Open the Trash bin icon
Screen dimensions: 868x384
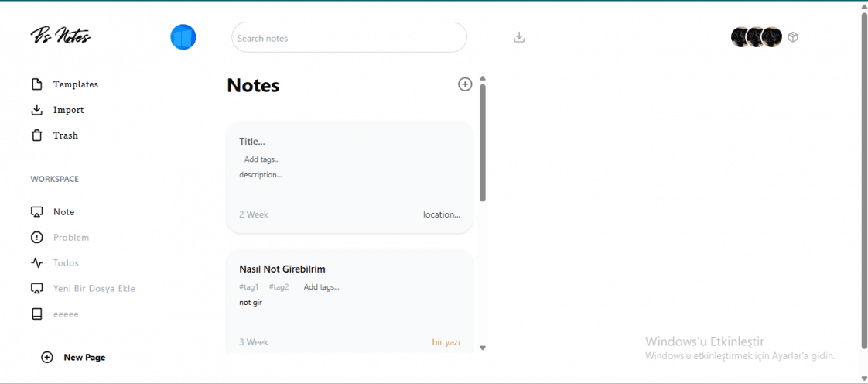click(x=36, y=135)
